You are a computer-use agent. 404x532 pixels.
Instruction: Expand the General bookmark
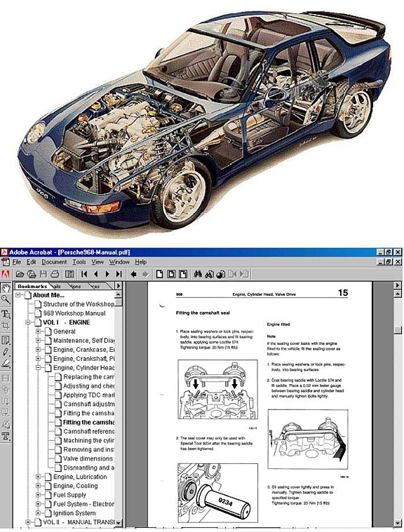click(x=39, y=332)
